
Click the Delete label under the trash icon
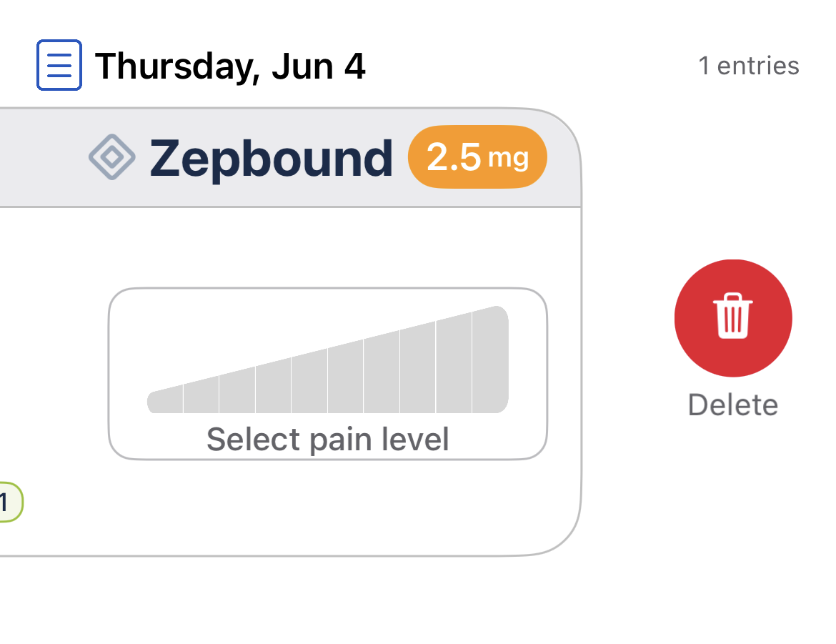click(x=733, y=405)
